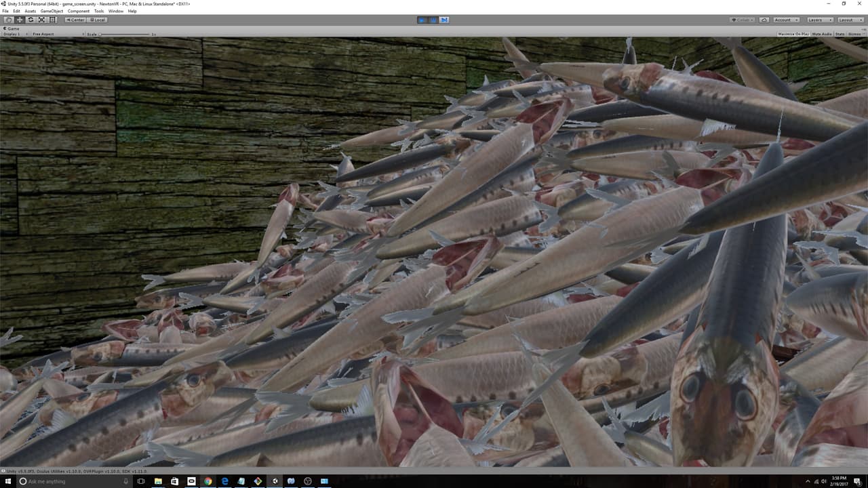Open Unity cloud Services button
The width and height of the screenshot is (868, 488).
pyautogui.click(x=764, y=20)
